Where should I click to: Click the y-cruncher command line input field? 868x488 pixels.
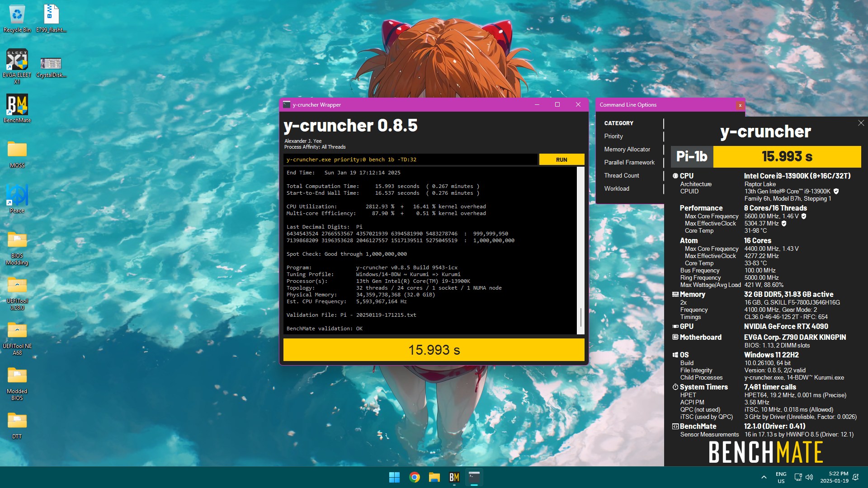pyautogui.click(x=410, y=160)
